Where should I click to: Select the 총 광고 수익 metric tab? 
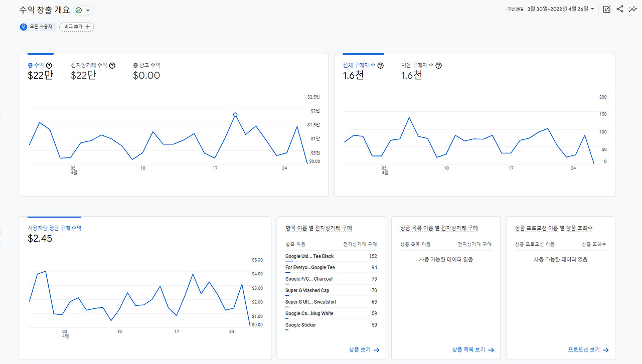point(147,71)
